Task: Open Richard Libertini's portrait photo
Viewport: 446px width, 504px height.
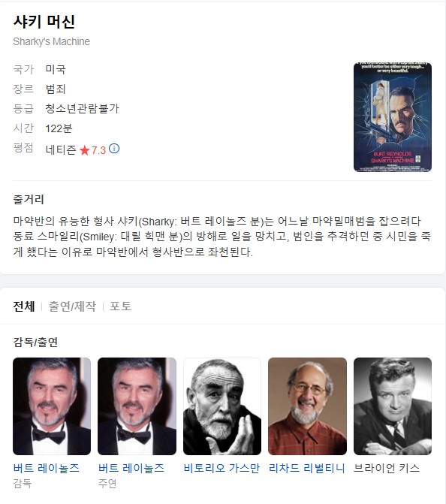Action: tap(308, 406)
